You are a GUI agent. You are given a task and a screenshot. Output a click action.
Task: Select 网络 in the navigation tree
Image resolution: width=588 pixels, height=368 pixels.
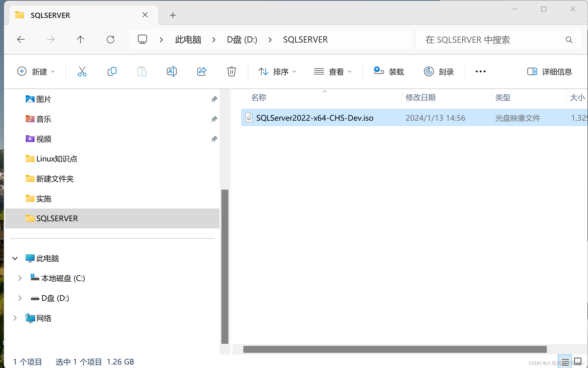click(x=38, y=318)
